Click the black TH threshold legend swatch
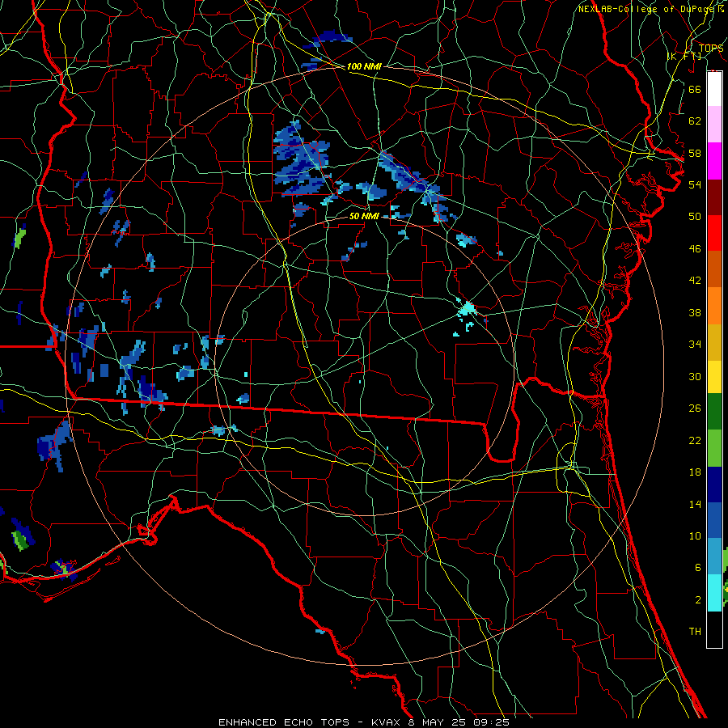The width and height of the screenshot is (728, 728). (714, 629)
